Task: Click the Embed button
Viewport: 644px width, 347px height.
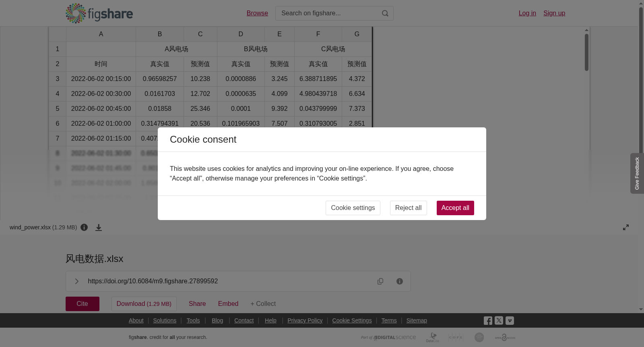Action: click(x=228, y=304)
